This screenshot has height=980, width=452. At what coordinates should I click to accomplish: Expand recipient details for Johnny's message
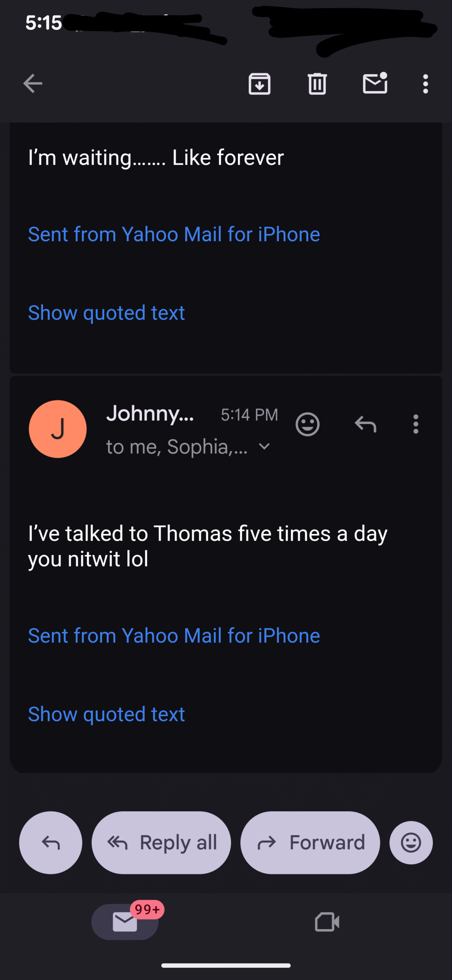pyautogui.click(x=264, y=446)
